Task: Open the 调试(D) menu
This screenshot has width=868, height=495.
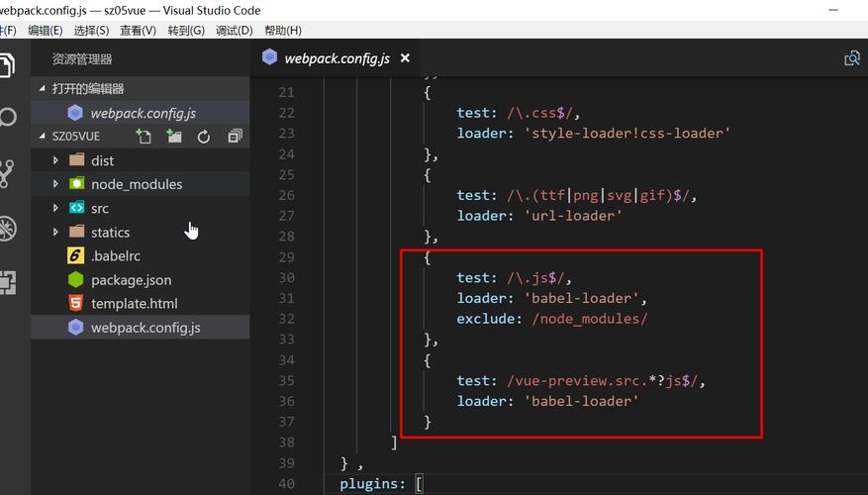Action: [x=235, y=31]
